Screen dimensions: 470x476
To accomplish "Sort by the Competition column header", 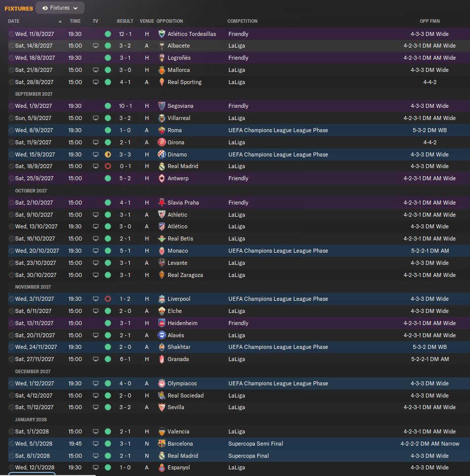I will [x=242, y=21].
